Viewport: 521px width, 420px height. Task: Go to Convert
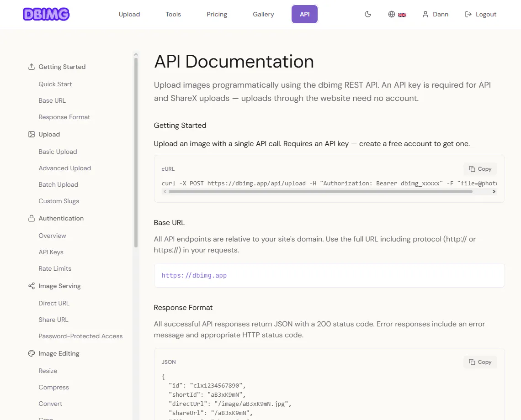[x=51, y=404]
